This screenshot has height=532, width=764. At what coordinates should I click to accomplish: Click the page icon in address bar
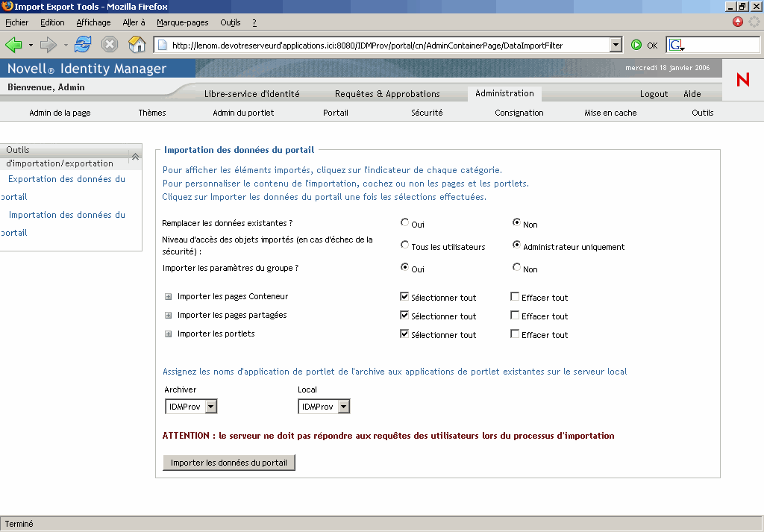pyautogui.click(x=162, y=46)
